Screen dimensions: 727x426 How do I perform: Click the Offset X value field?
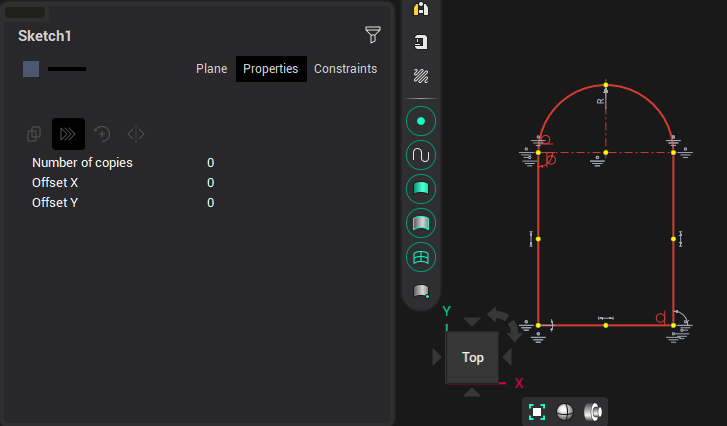210,183
